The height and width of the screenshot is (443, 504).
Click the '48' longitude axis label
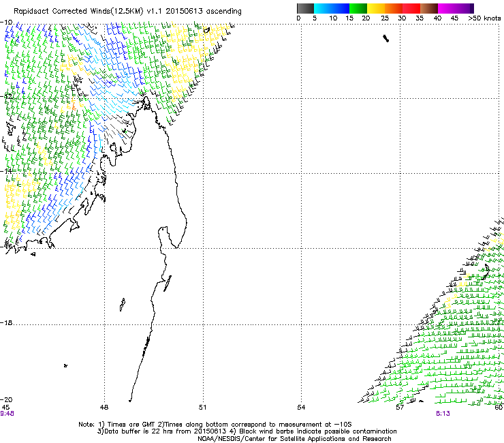pos(104,408)
